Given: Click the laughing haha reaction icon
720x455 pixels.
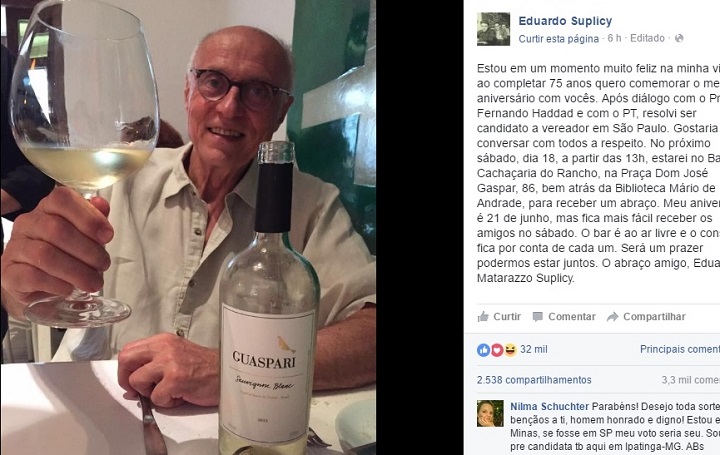Looking at the screenshot, I should click(510, 350).
